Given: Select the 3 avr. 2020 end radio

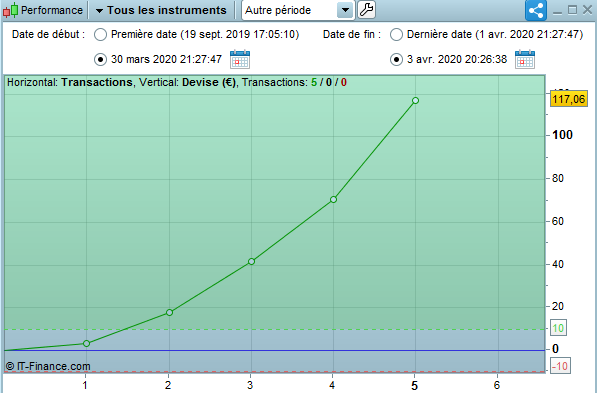Looking at the screenshot, I should click(x=396, y=59).
